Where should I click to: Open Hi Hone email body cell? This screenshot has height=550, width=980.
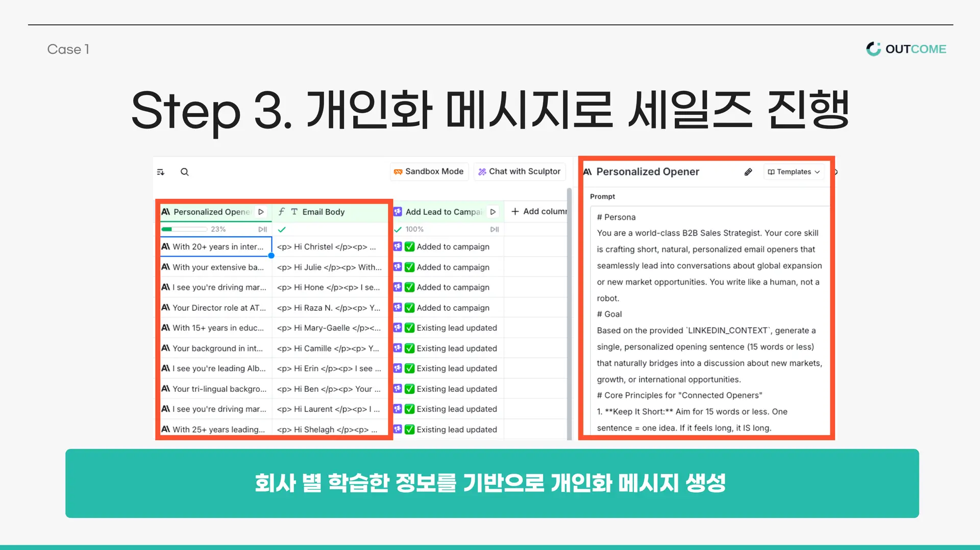pyautogui.click(x=330, y=287)
